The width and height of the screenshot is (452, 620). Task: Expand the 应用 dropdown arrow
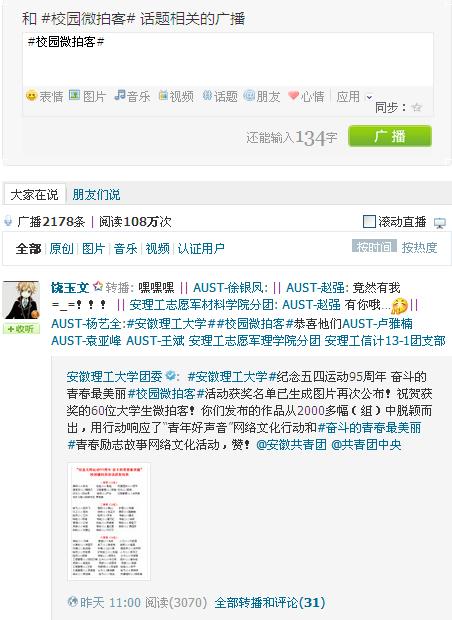(369, 97)
